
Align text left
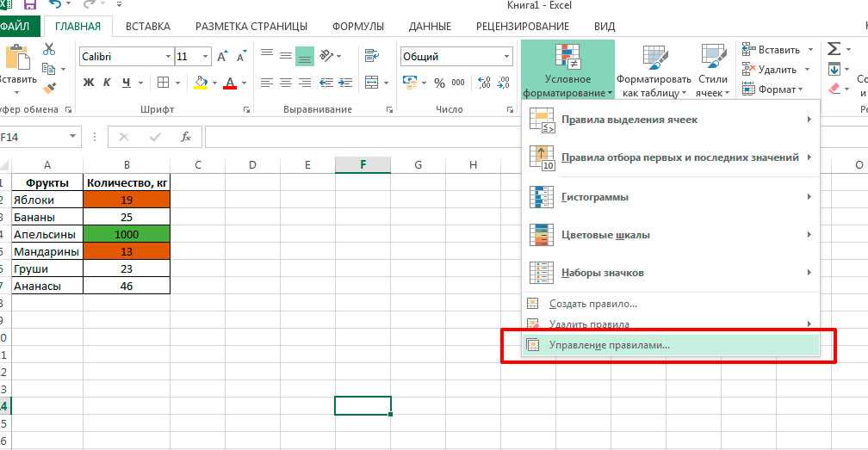(267, 83)
